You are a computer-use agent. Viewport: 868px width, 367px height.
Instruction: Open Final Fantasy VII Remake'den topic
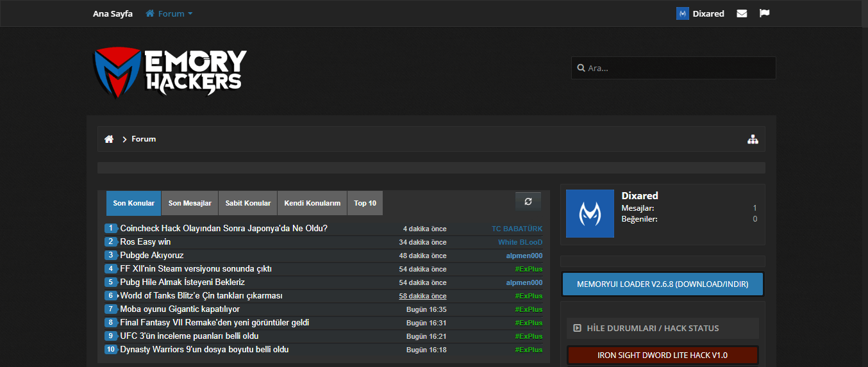click(215, 323)
